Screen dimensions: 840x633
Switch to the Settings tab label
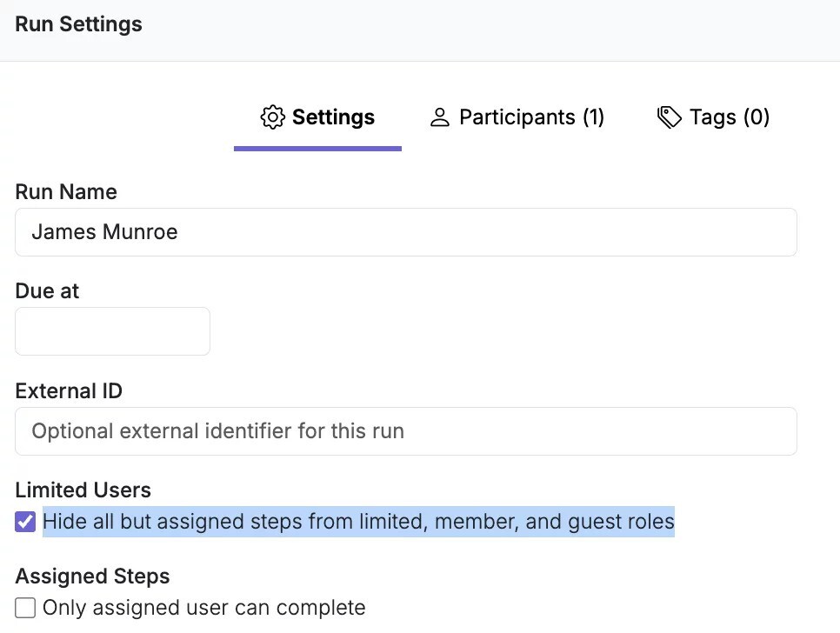(333, 117)
